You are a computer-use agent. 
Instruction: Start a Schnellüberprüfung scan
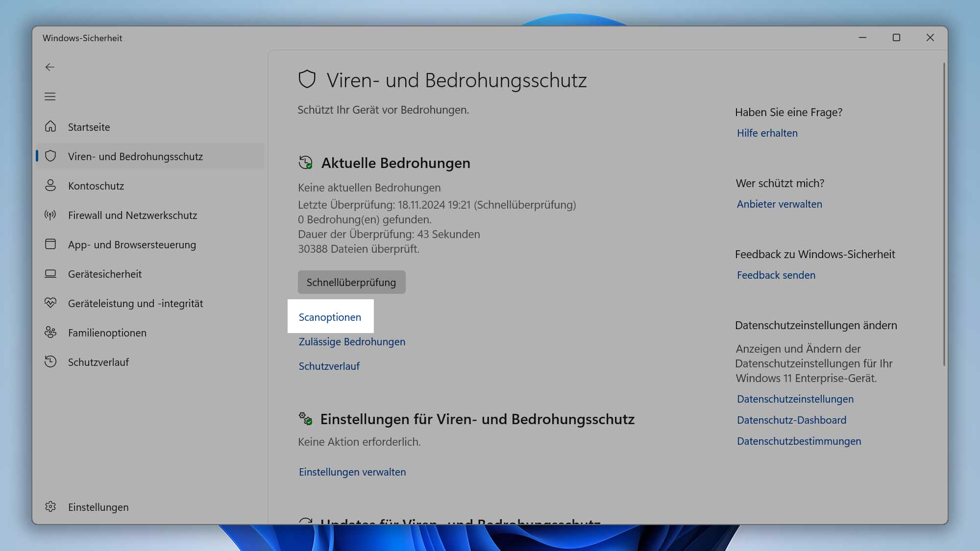(351, 282)
